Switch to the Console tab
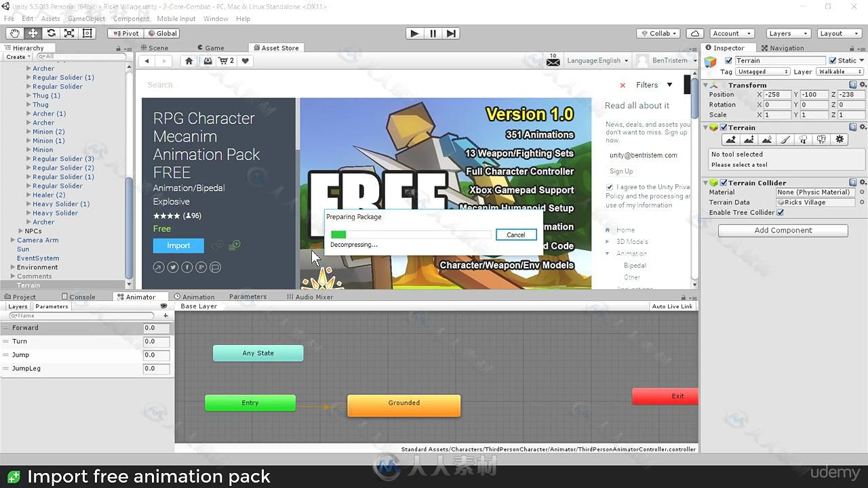The width and height of the screenshot is (868, 488). coord(78,297)
